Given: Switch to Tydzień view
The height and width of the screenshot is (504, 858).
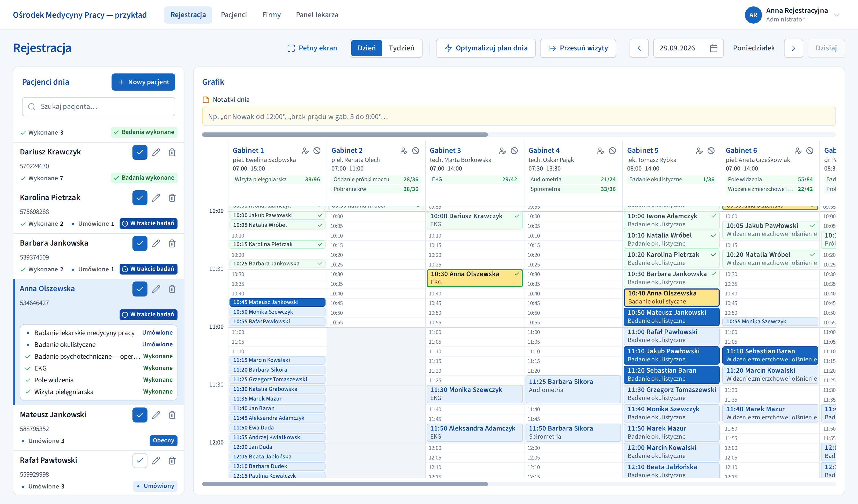Looking at the screenshot, I should point(401,48).
